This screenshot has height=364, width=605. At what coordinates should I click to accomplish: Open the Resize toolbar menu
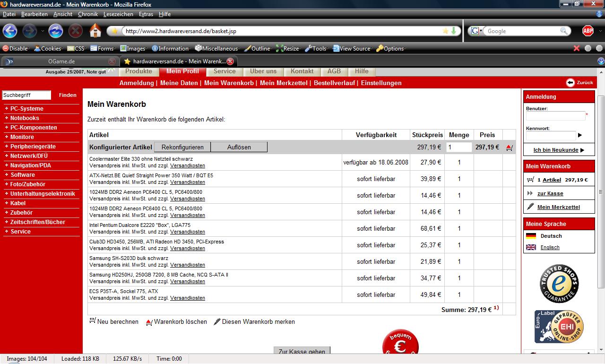point(288,48)
